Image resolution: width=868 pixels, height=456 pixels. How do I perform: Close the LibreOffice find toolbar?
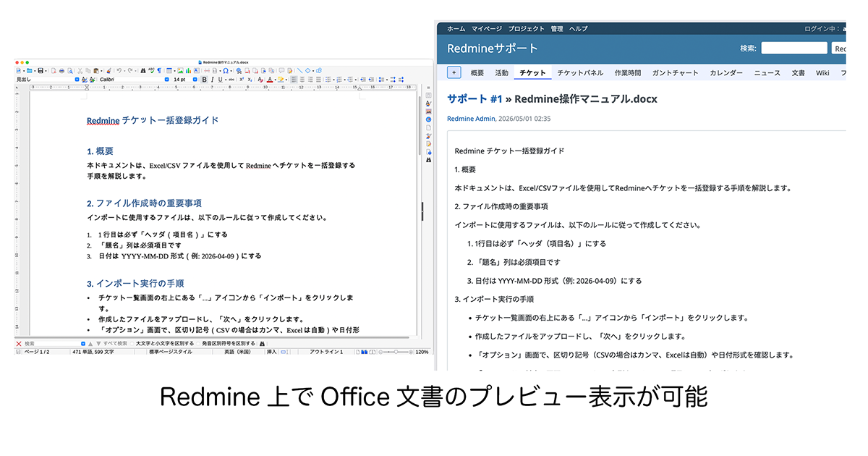pyautogui.click(x=19, y=344)
